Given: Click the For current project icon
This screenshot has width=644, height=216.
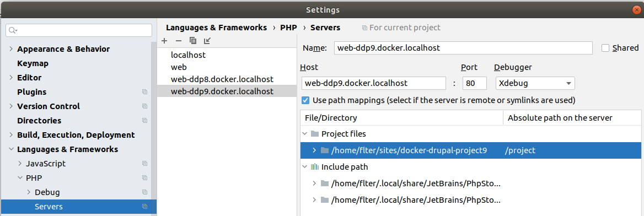Looking at the screenshot, I should pyautogui.click(x=364, y=28).
